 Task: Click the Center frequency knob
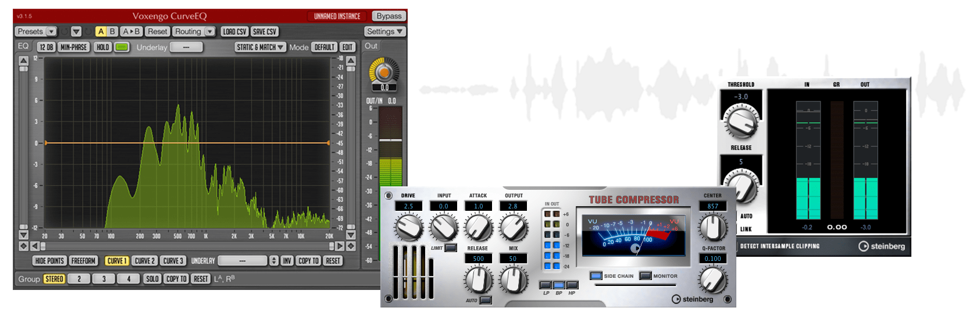(712, 227)
